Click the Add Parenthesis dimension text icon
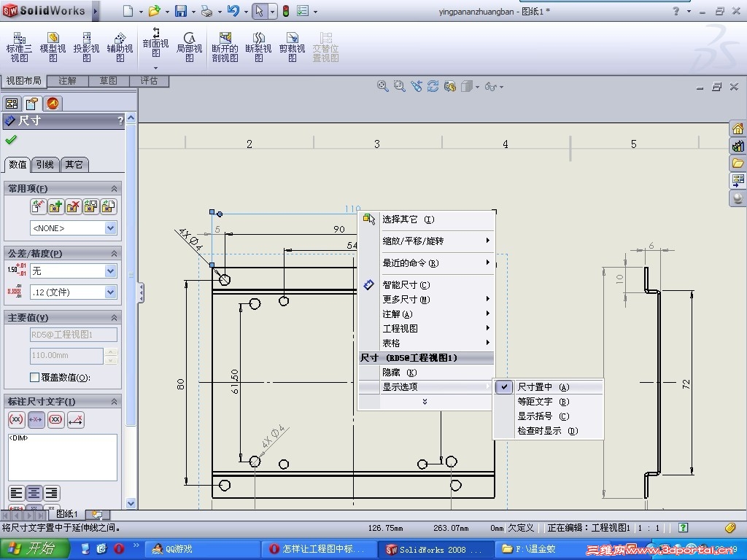The height and width of the screenshot is (560, 747). click(x=16, y=419)
